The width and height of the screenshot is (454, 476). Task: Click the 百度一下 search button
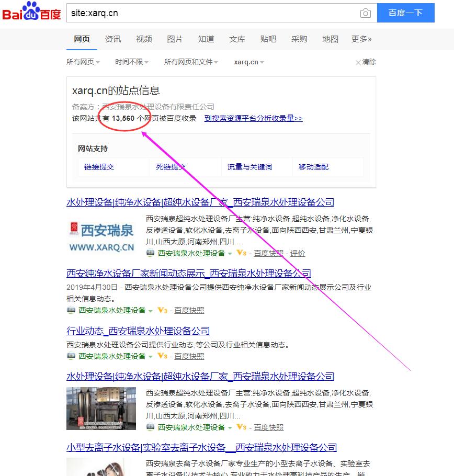[406, 13]
